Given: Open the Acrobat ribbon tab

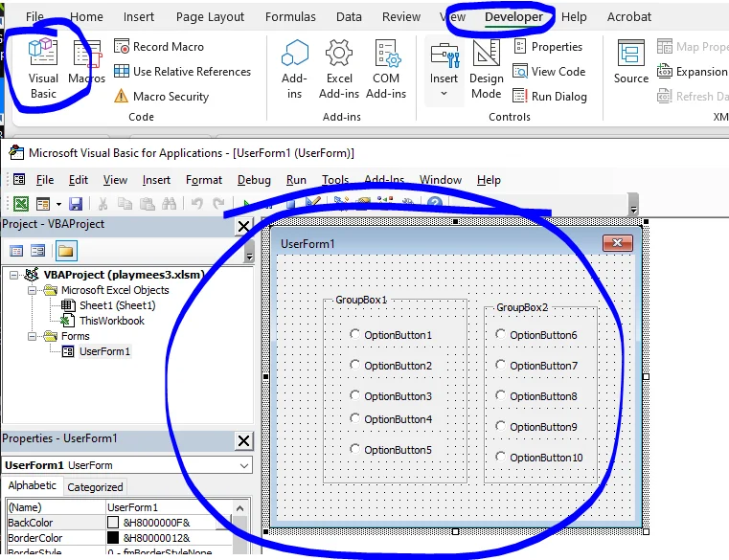Looking at the screenshot, I should [629, 16].
